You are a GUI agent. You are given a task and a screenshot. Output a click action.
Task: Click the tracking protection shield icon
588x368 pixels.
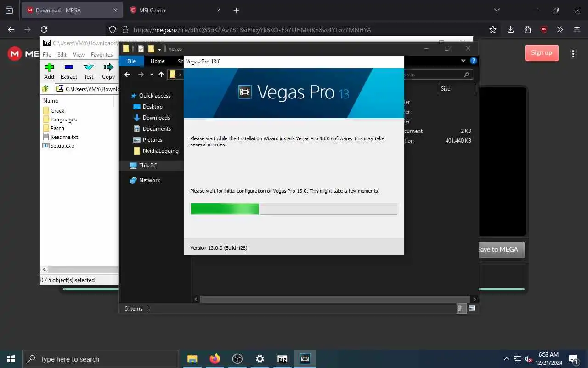113,29
